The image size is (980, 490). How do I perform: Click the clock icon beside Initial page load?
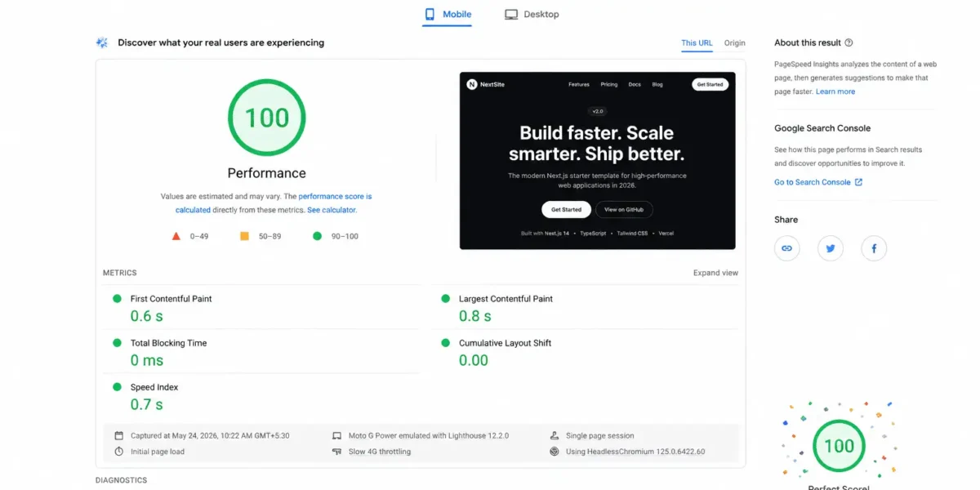coord(118,452)
